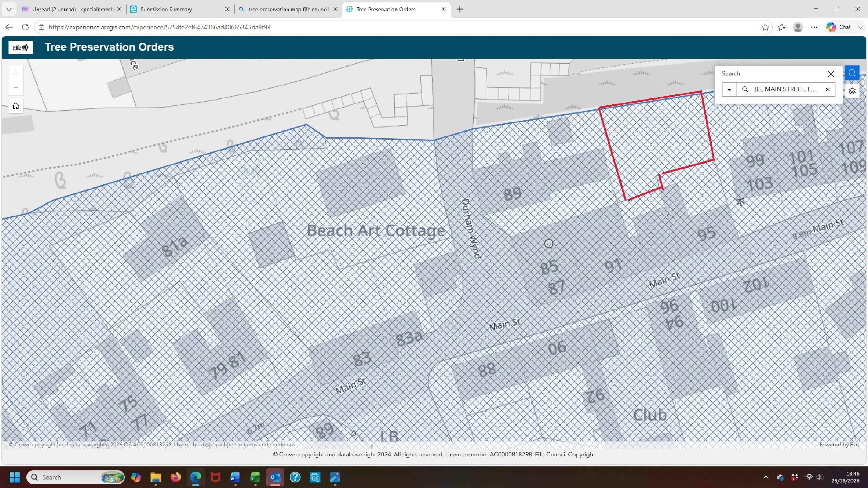Click the taskbar Search box

[x=75, y=477]
